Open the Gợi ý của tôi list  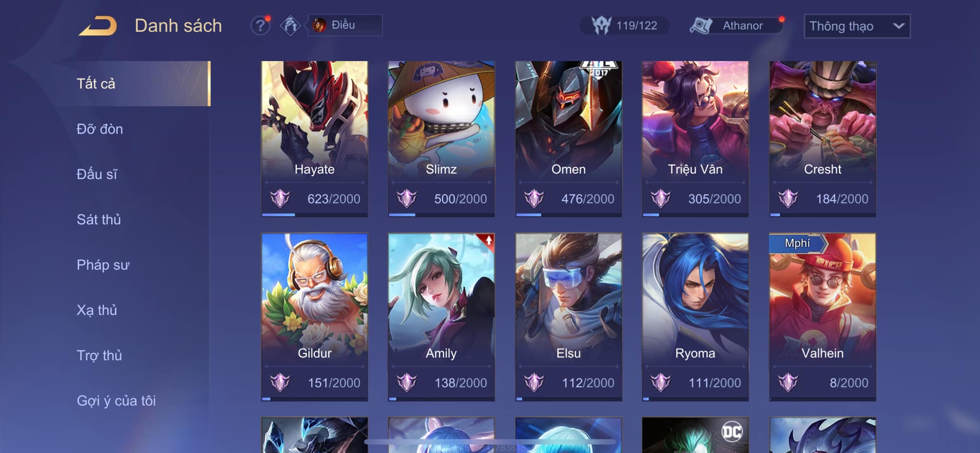(x=116, y=401)
